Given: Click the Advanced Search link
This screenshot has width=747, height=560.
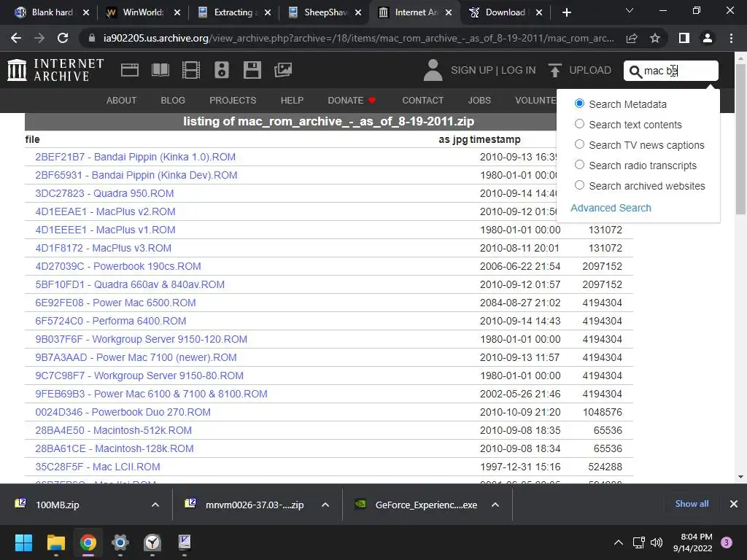Looking at the screenshot, I should 611,208.
